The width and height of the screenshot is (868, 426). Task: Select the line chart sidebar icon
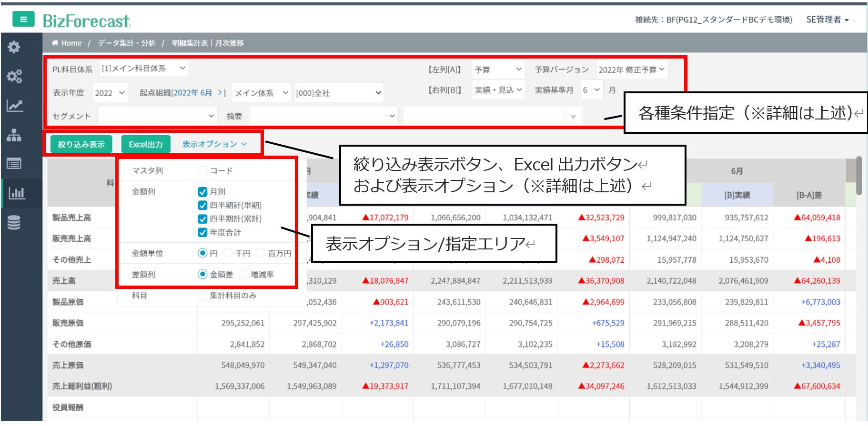14,106
